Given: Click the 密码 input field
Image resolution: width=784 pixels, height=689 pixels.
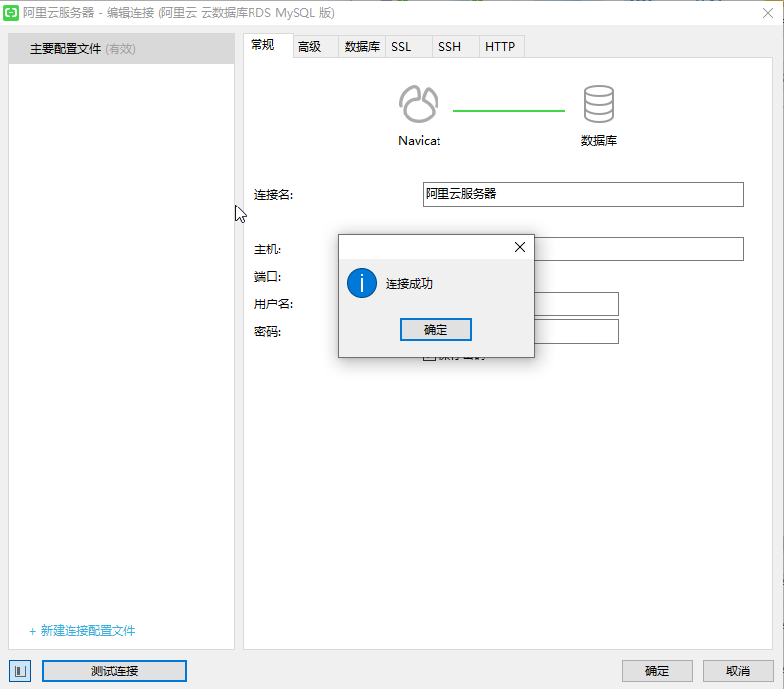Looking at the screenshot, I should click(576, 331).
